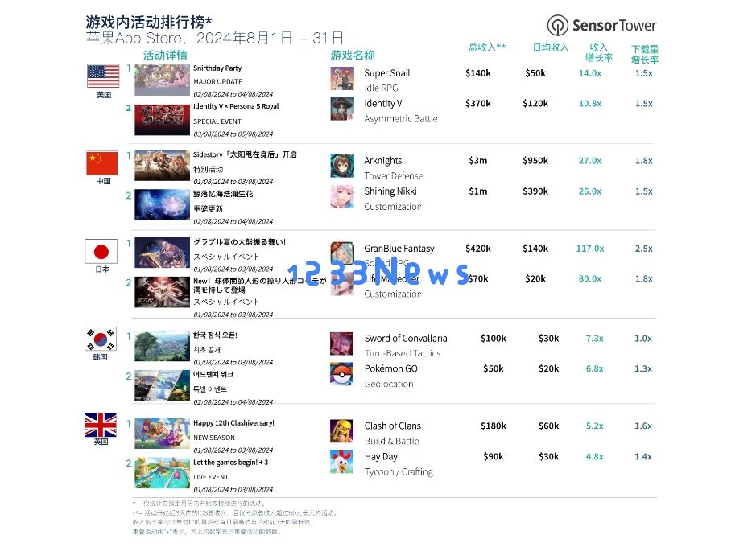Click the Shining Nikki game name
Image resolution: width=756 pixels, height=543 pixels.
pyautogui.click(x=390, y=191)
